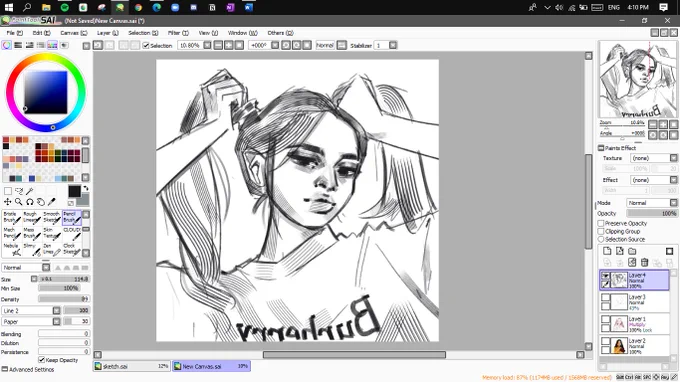Viewport: 680px width, 382px height.
Task: Activate the move tool
Action: click(8, 202)
